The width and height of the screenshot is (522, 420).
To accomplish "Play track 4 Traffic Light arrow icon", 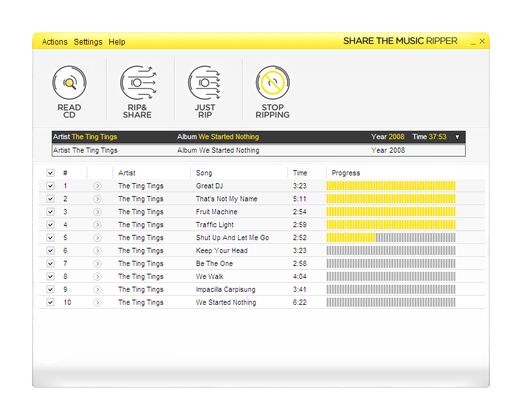I will pos(97,225).
